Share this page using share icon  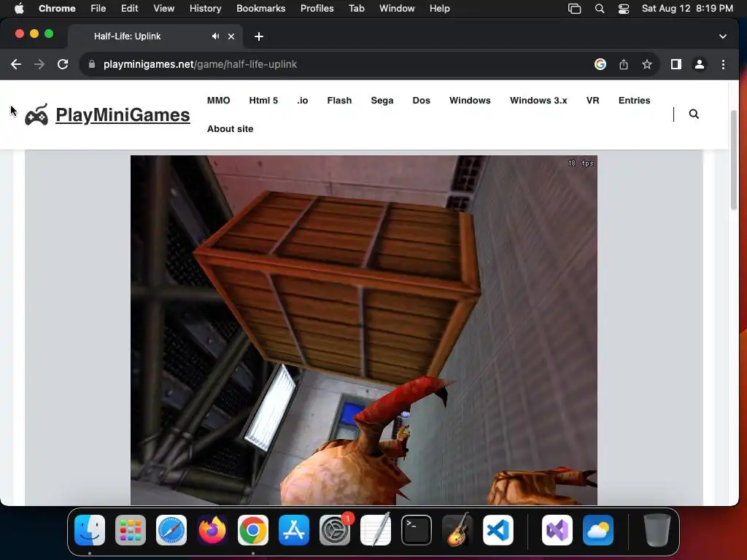pyautogui.click(x=624, y=64)
